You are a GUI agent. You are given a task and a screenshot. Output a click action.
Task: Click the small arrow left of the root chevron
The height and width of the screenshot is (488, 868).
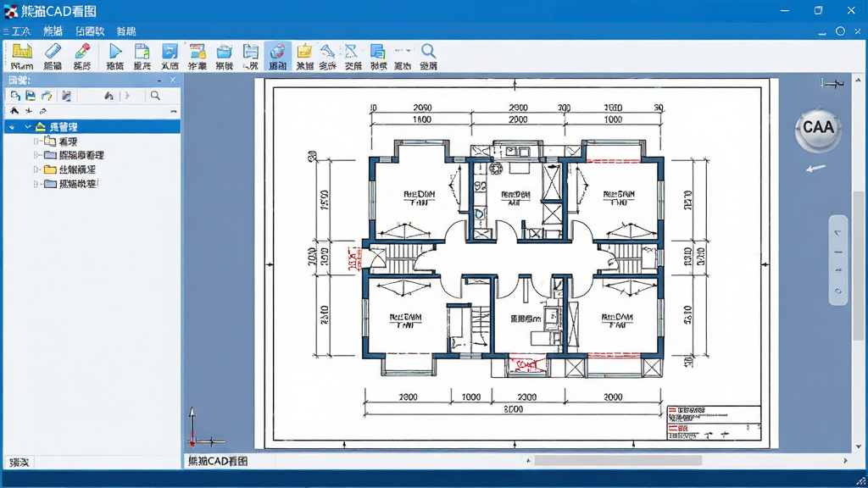(12, 127)
